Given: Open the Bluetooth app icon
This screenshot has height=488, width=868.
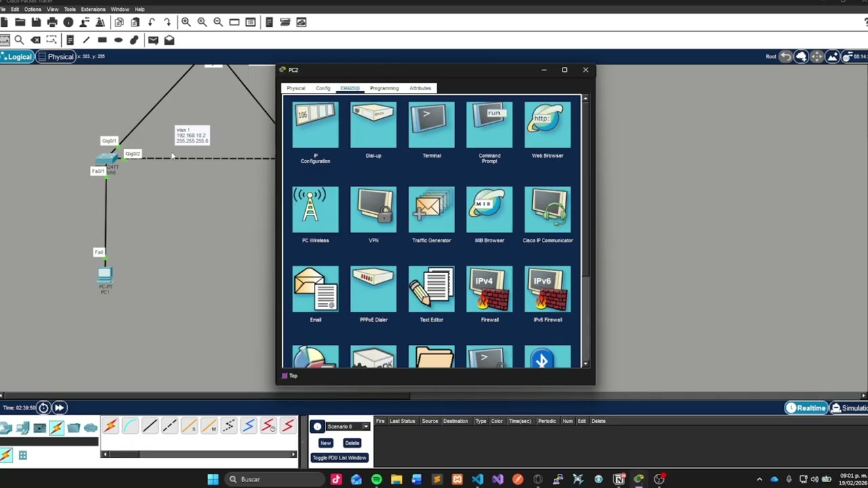Looking at the screenshot, I should click(x=547, y=357).
